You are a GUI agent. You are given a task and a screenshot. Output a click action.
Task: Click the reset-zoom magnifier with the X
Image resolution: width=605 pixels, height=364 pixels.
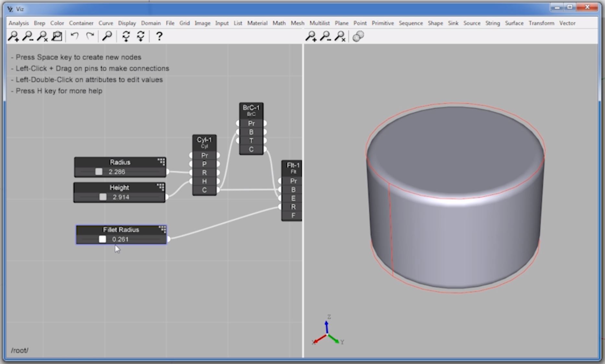coord(42,37)
